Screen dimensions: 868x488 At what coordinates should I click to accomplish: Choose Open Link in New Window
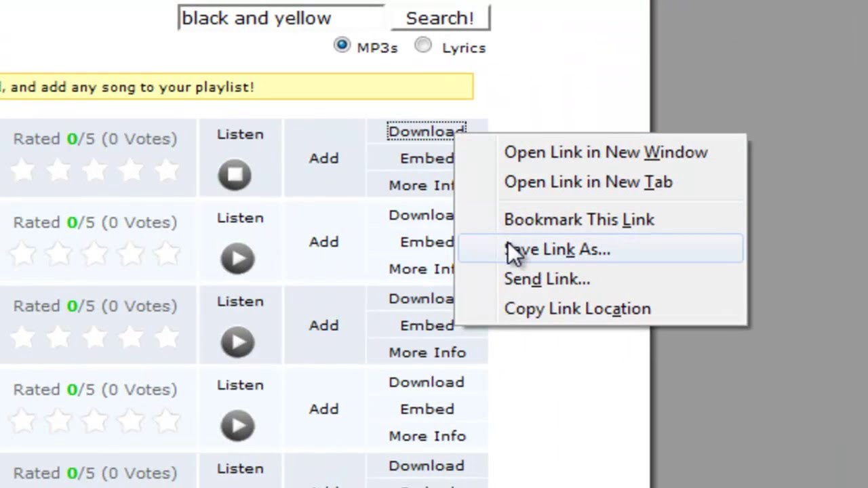click(x=606, y=152)
